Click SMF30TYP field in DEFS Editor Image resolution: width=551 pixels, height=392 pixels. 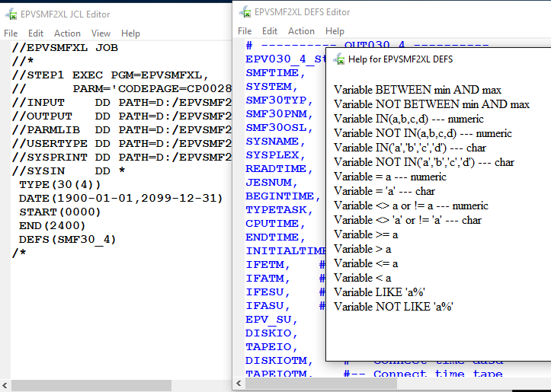point(280,100)
